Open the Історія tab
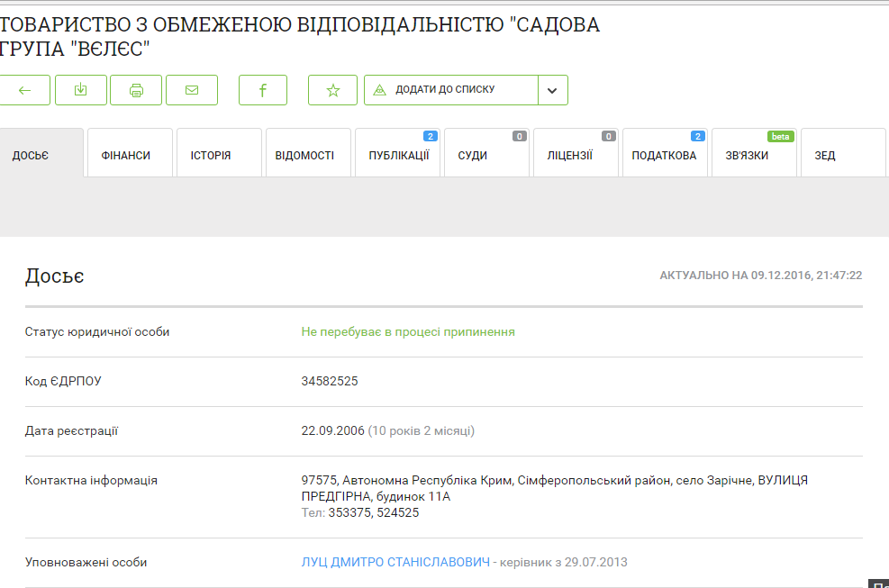 [x=211, y=155]
